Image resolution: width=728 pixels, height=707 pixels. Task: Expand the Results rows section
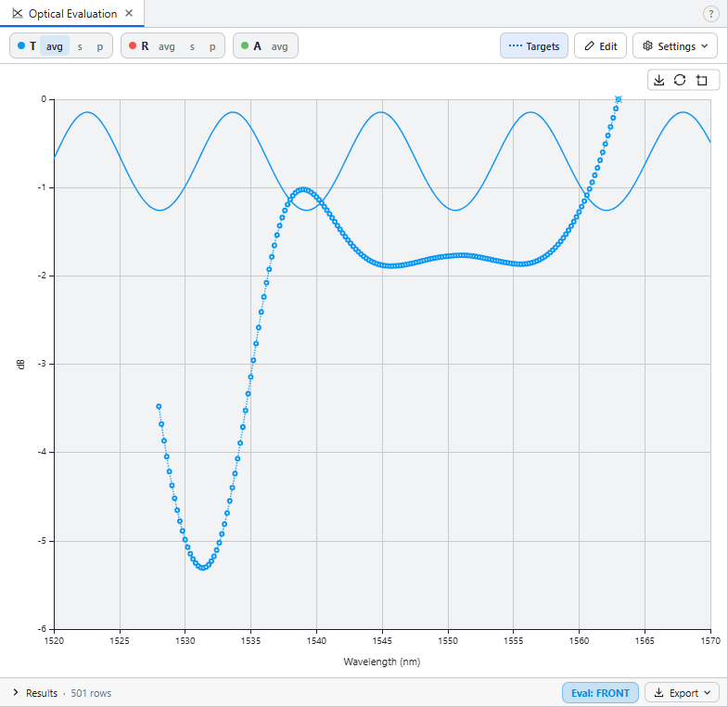pos(16,692)
